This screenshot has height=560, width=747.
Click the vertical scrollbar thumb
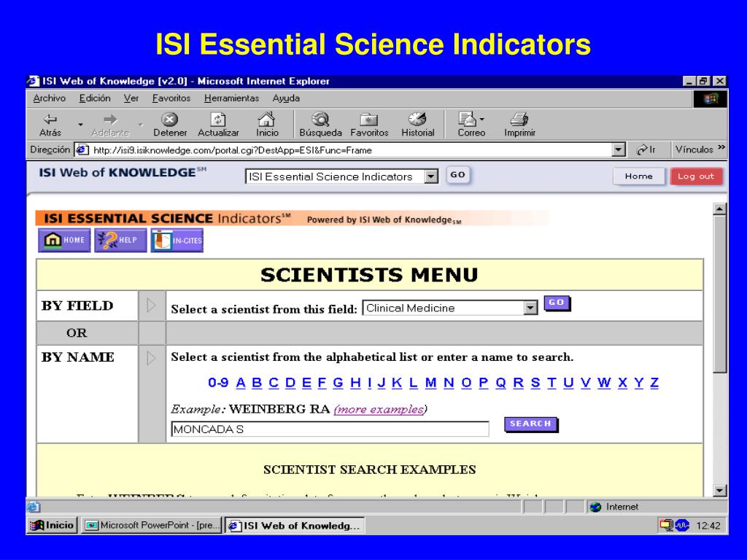719,293
